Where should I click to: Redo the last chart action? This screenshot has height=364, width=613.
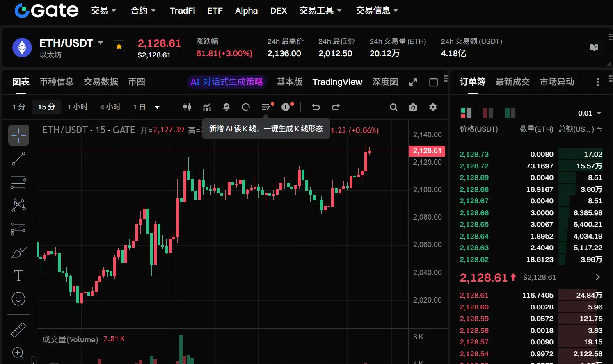pyautogui.click(x=336, y=107)
